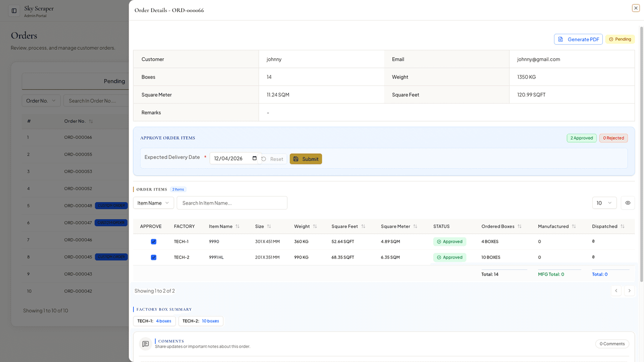Click the item name 9991 HL
644x362 pixels.
(216, 257)
